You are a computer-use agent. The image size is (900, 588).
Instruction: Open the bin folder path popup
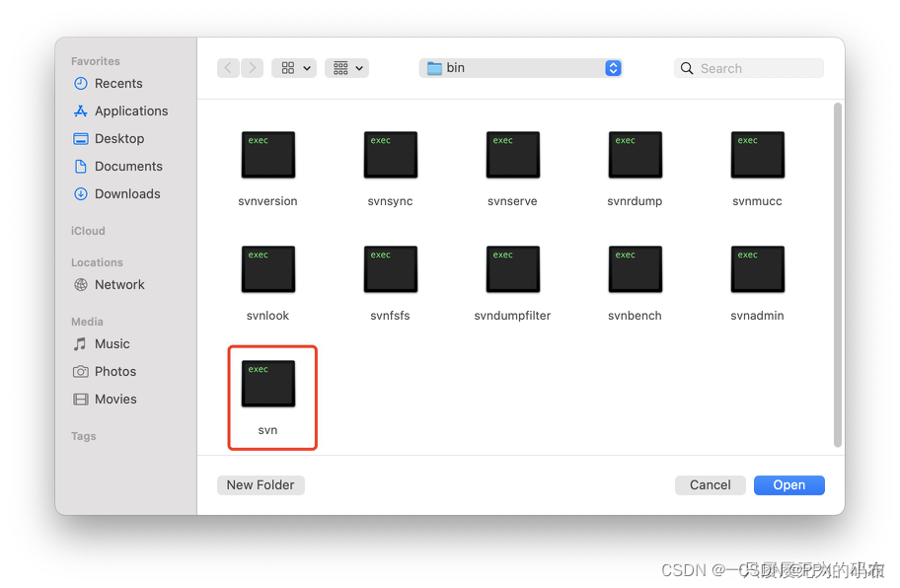[521, 68]
